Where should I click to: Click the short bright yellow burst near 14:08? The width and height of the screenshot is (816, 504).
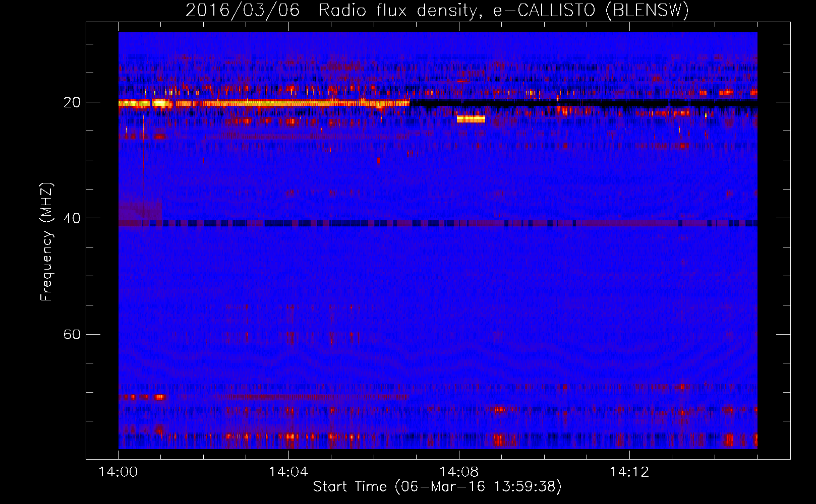point(471,119)
